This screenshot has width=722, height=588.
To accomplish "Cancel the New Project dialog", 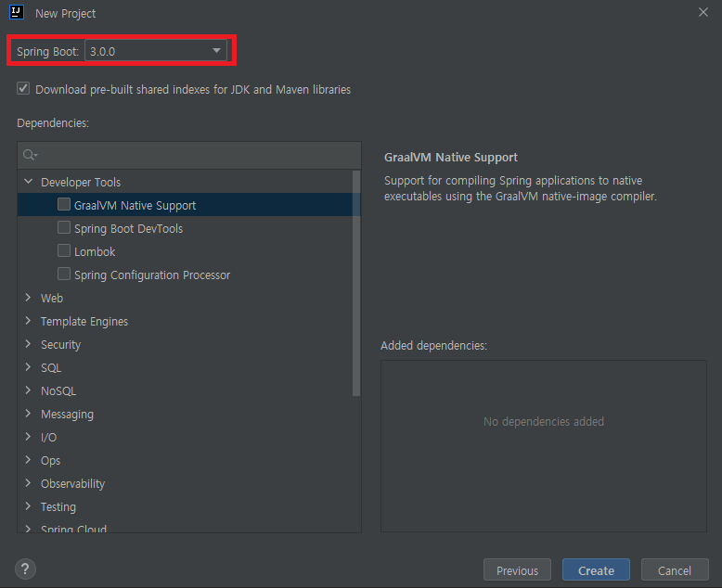I will coord(675,570).
